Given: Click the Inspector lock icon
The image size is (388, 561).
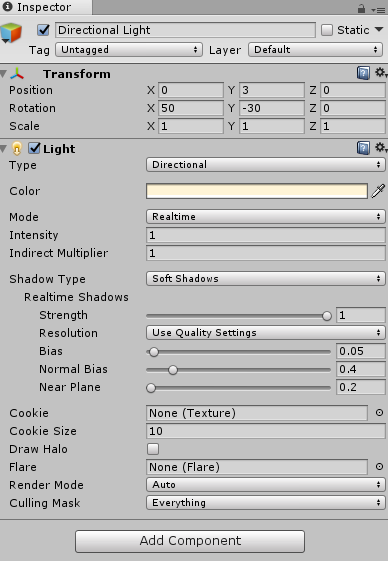Looking at the screenshot, I should click(362, 9).
